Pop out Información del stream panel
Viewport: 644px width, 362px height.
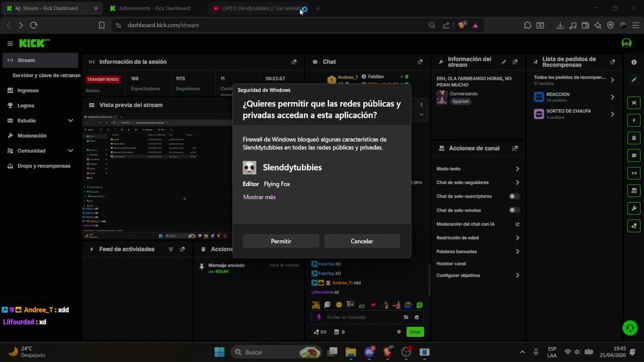(x=515, y=62)
